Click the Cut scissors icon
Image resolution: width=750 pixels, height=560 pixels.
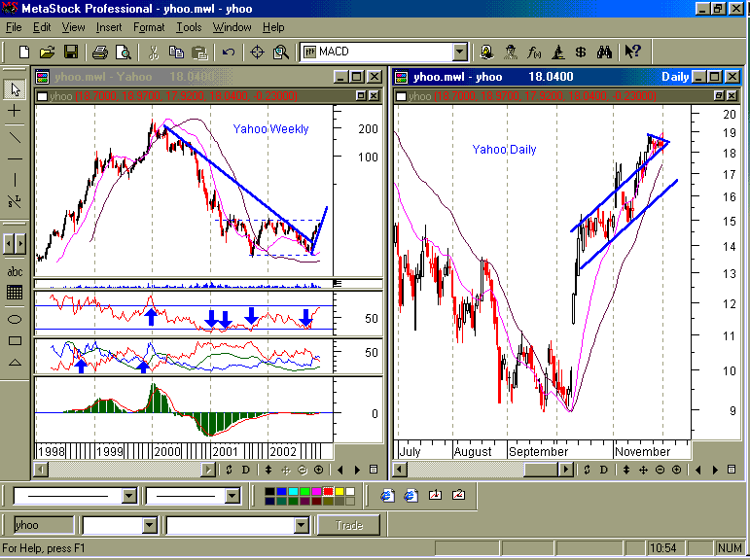tap(154, 52)
